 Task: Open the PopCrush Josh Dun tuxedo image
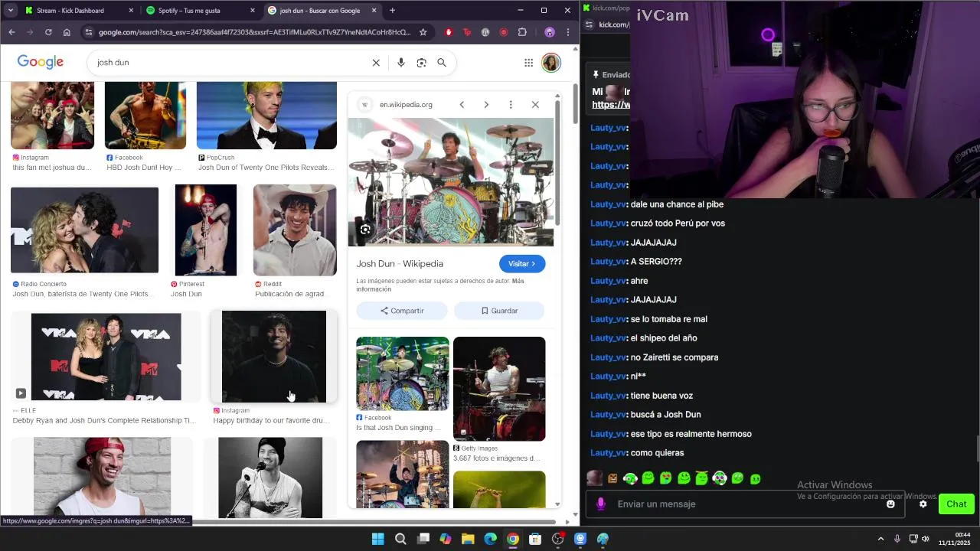tap(266, 116)
